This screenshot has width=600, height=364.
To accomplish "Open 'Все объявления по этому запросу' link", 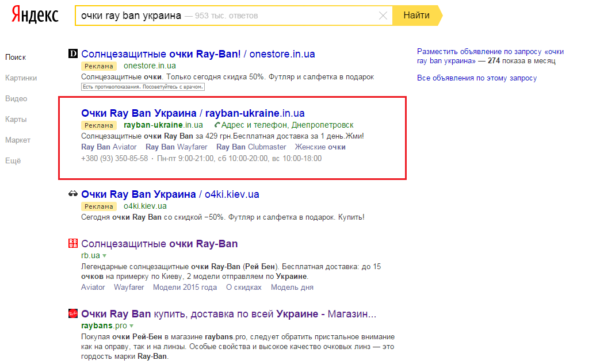I will tap(477, 78).
